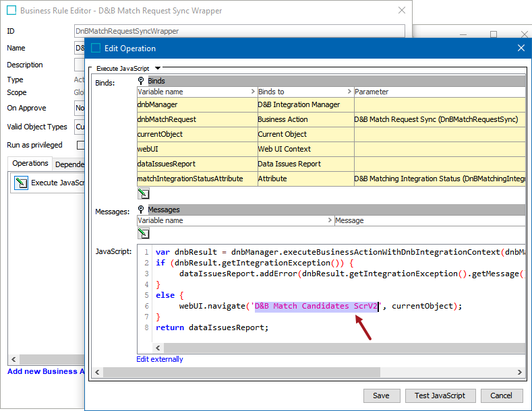Expand the Variable name column arrow in Binds
The image size is (532, 411).
coord(253,92)
